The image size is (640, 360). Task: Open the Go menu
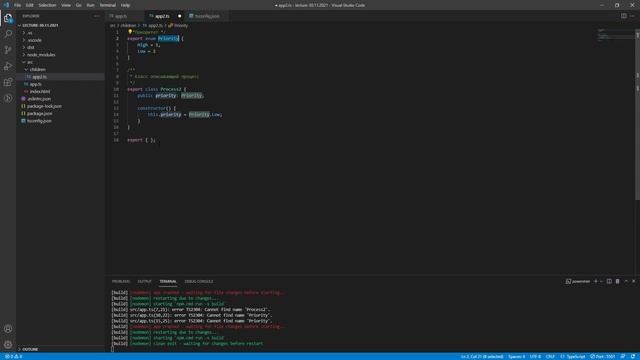[x=78, y=5]
